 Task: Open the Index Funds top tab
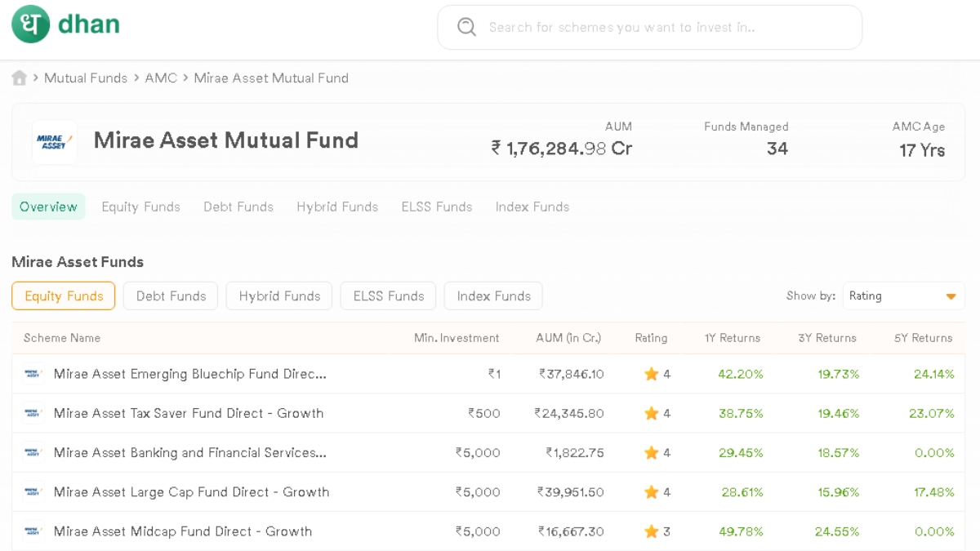[532, 207]
